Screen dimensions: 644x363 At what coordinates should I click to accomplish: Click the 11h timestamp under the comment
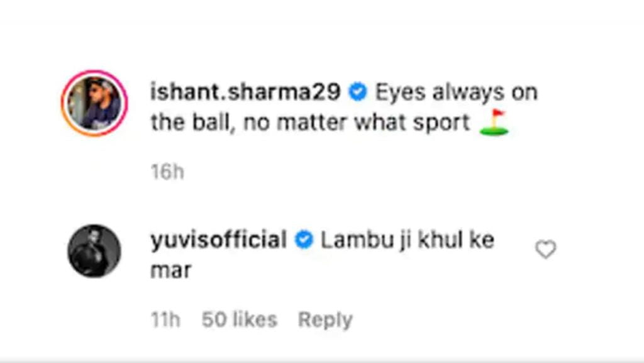(x=165, y=320)
